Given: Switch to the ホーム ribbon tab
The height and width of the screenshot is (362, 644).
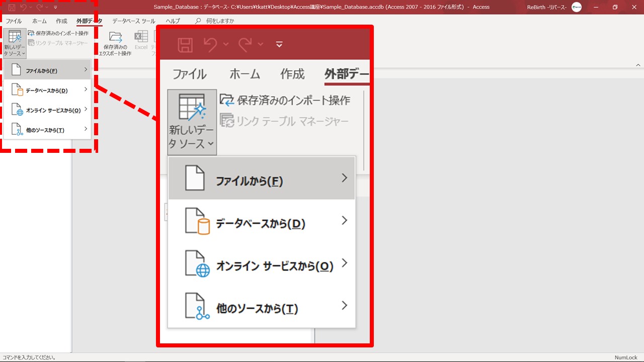Looking at the screenshot, I should coord(39,21).
